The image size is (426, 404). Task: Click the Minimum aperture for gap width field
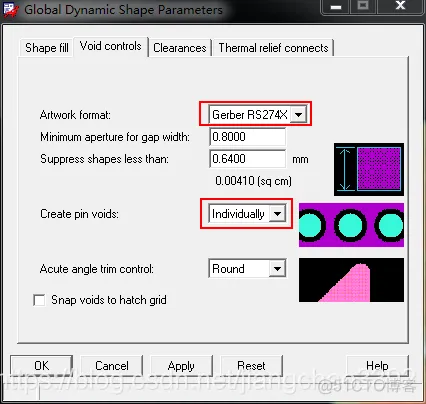click(247, 137)
